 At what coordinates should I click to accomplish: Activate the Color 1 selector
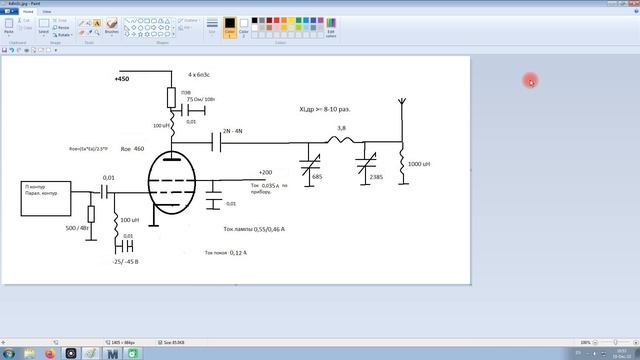230,27
